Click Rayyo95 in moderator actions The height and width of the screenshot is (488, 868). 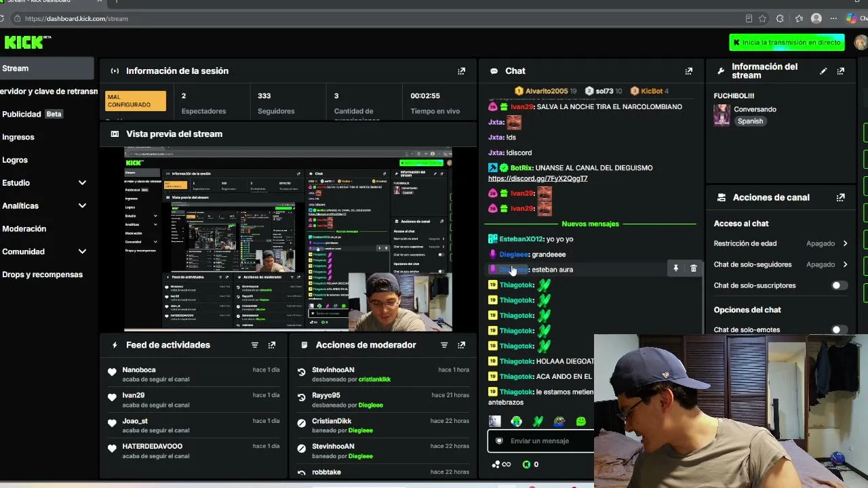coord(326,396)
